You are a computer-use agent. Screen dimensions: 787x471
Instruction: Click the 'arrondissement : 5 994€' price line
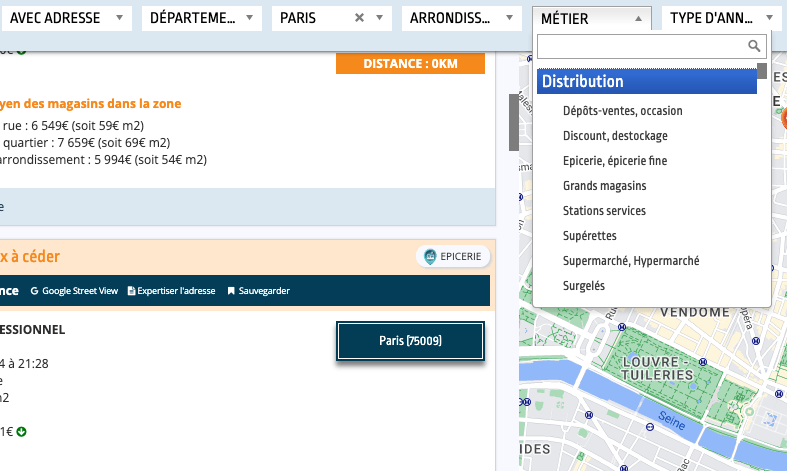[x=103, y=160]
